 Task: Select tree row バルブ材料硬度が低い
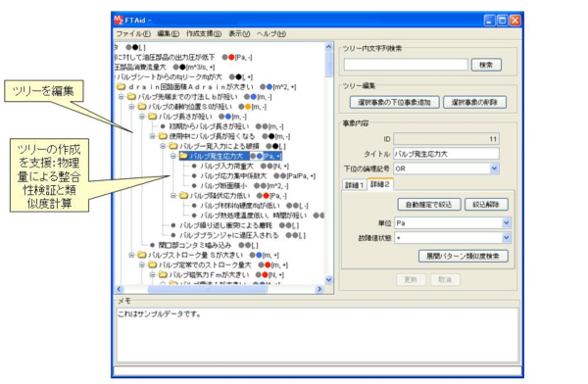(x=240, y=206)
